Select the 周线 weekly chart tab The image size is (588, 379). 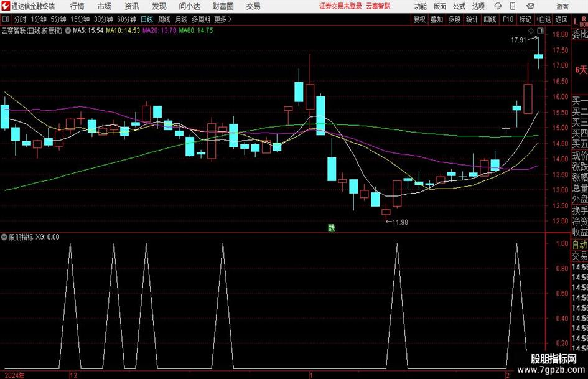(x=164, y=19)
